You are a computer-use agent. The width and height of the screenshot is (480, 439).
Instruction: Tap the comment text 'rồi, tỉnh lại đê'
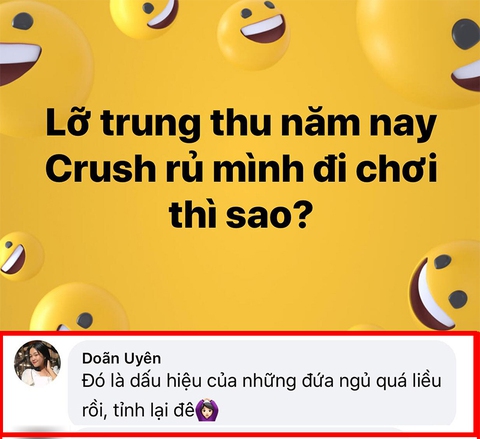click(x=138, y=410)
